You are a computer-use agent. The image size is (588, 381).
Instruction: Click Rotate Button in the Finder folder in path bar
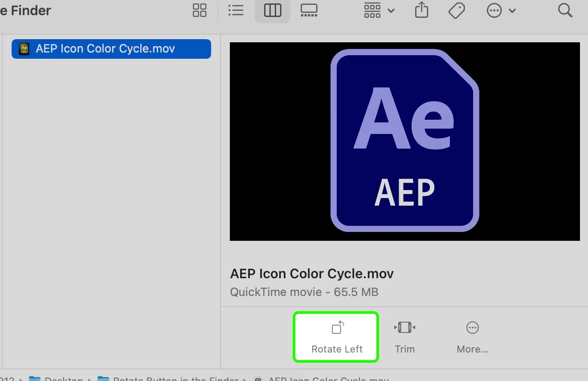pyautogui.click(x=168, y=379)
